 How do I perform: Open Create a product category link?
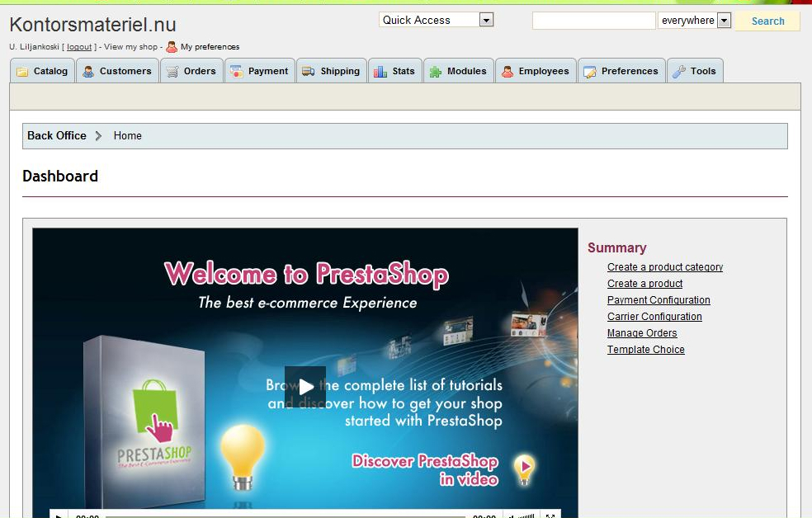665,267
